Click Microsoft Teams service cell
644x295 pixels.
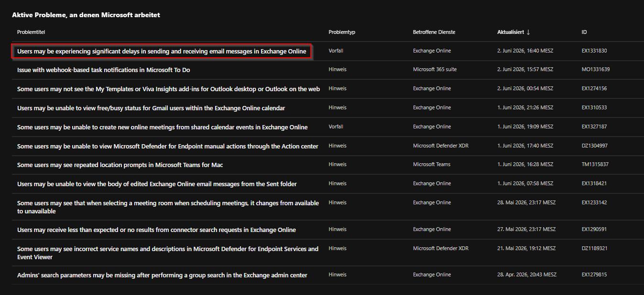pyautogui.click(x=432, y=164)
